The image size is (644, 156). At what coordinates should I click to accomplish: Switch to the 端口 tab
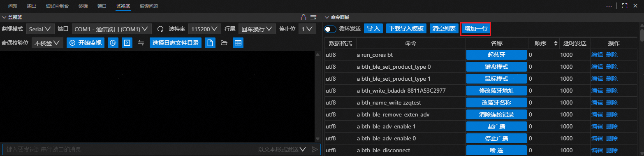tap(102, 6)
